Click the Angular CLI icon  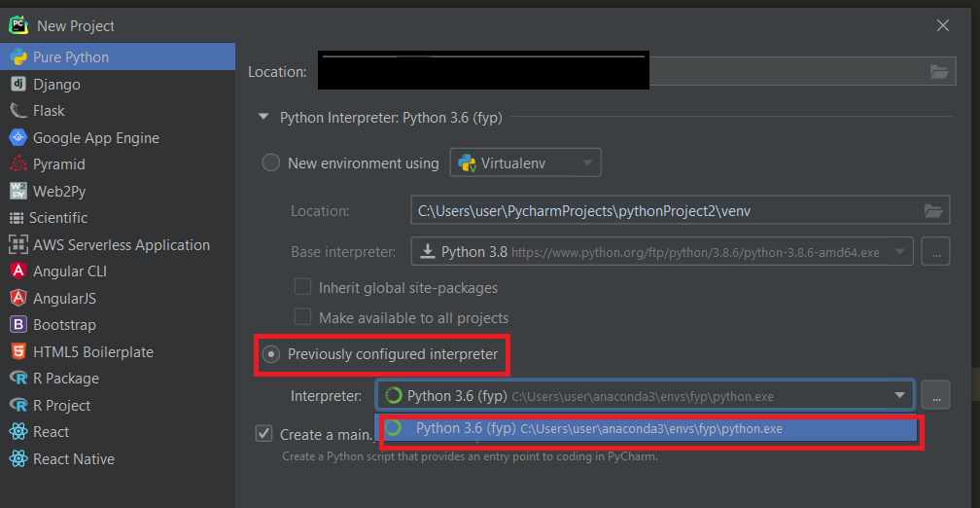[17, 272]
